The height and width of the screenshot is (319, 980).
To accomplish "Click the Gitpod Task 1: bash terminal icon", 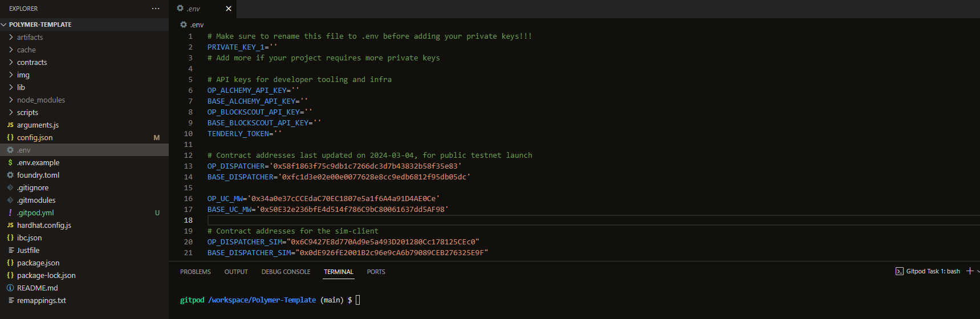I will pyautogui.click(x=899, y=271).
